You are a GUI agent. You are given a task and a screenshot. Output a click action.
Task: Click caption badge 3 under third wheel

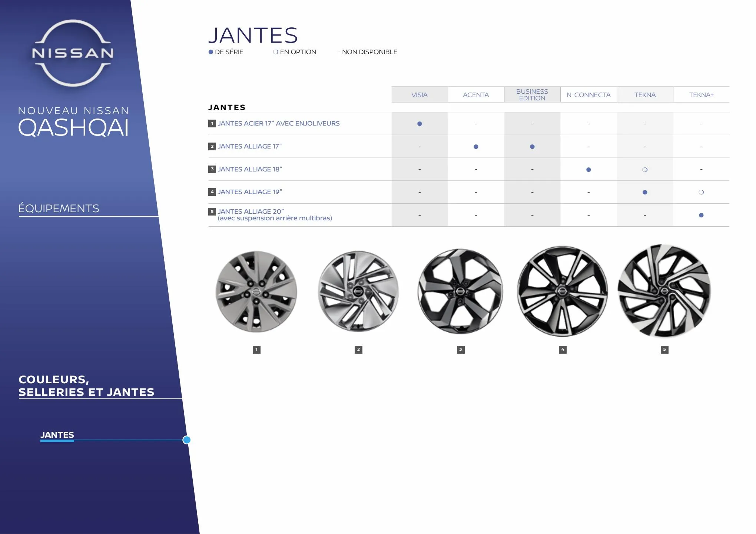(461, 350)
